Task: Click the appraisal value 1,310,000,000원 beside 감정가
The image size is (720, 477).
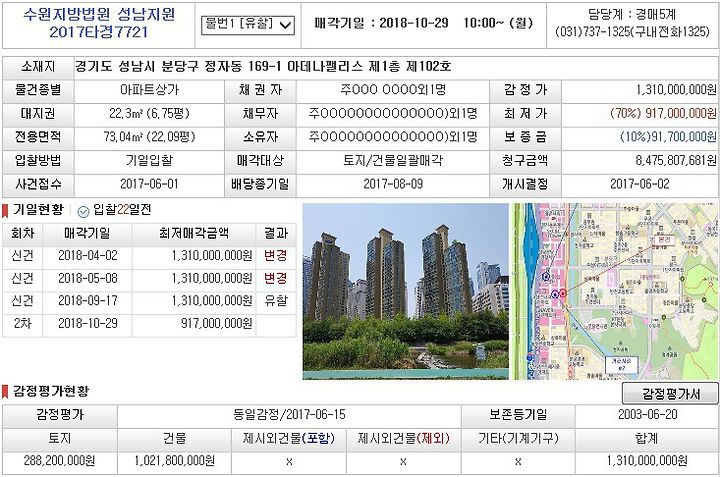Action: pos(676,90)
